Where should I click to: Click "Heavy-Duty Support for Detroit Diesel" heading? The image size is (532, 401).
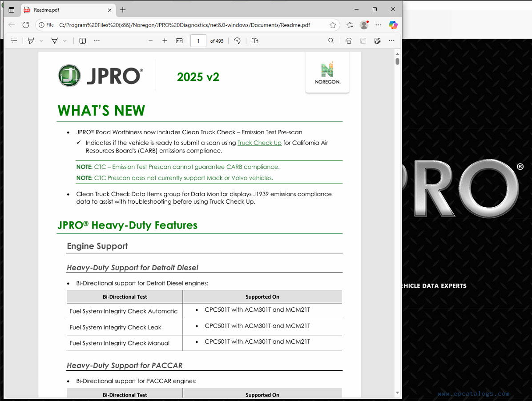coord(133,268)
